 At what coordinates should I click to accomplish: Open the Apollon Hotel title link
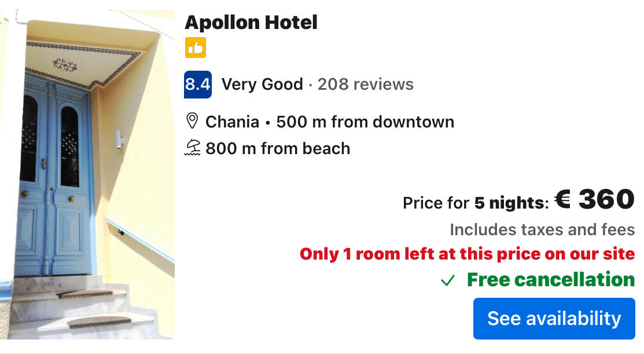[251, 23]
